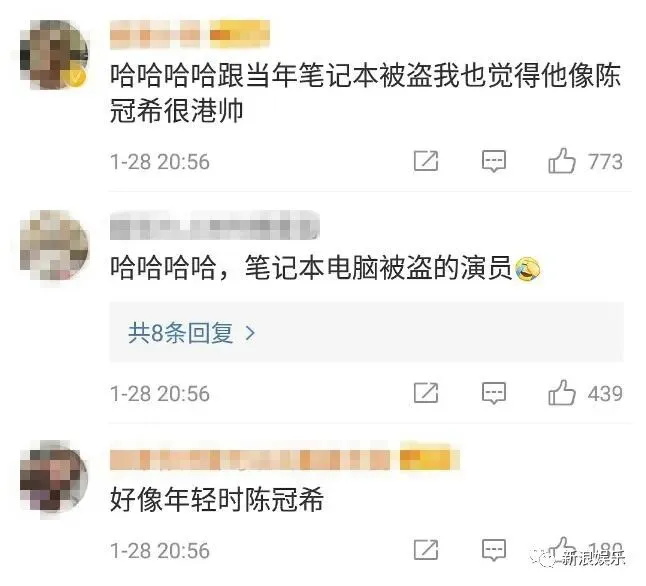Share the 好像年轻时陈冠希 comment

click(426, 550)
